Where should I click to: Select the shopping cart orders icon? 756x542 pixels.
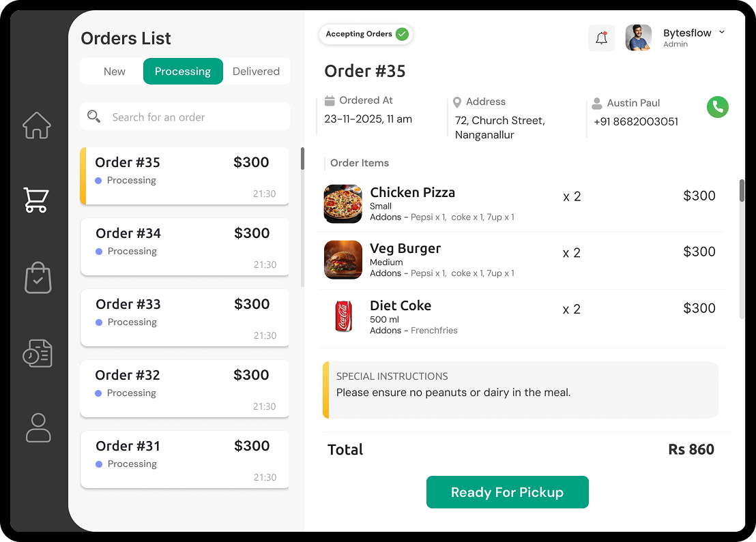click(37, 200)
